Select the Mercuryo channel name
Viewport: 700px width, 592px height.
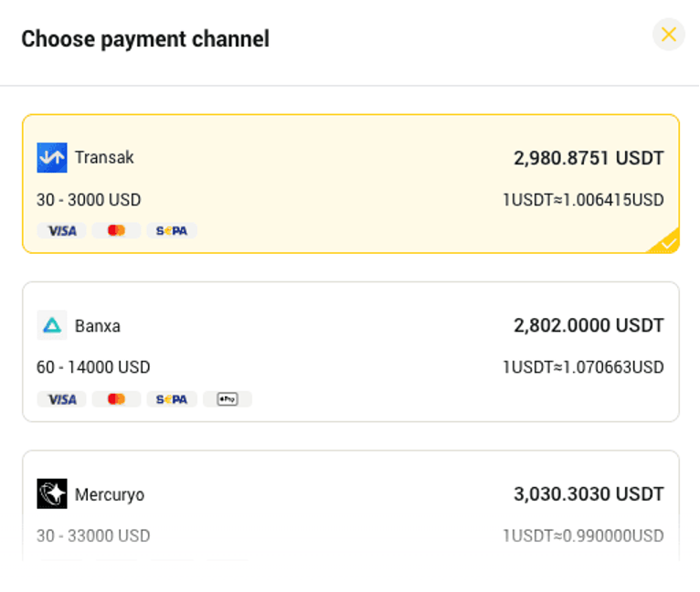click(x=110, y=494)
